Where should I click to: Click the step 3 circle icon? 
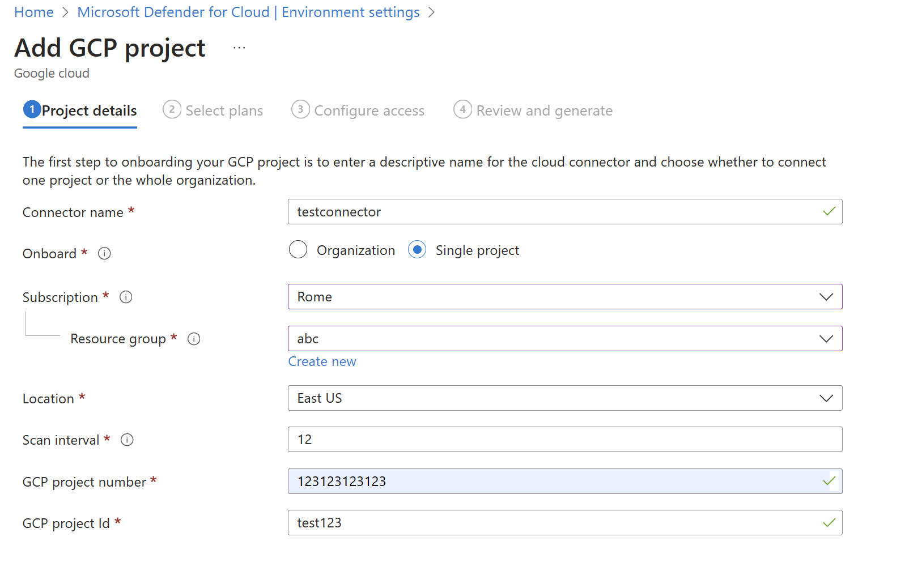coord(300,109)
